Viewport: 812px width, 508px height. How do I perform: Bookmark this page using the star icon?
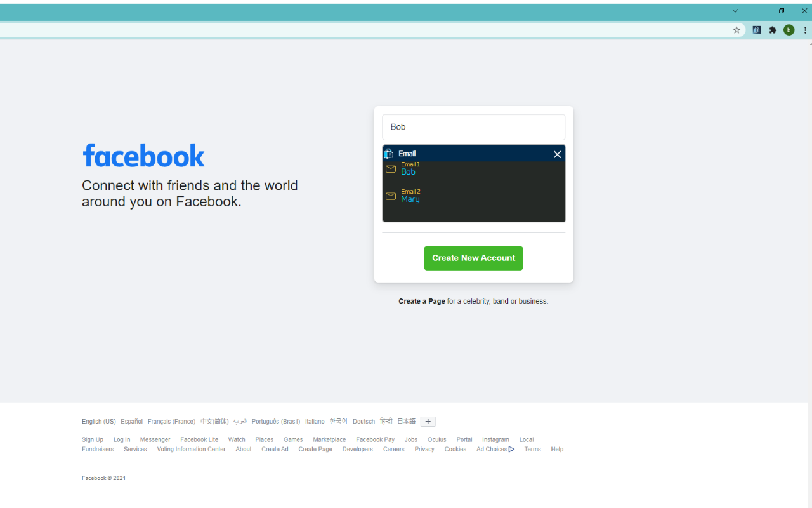tap(736, 30)
